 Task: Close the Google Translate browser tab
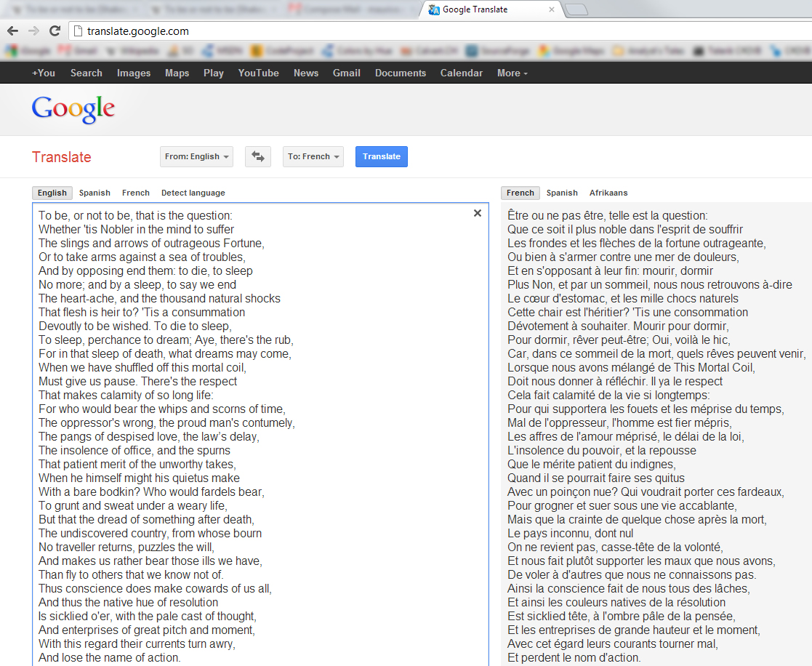(552, 9)
